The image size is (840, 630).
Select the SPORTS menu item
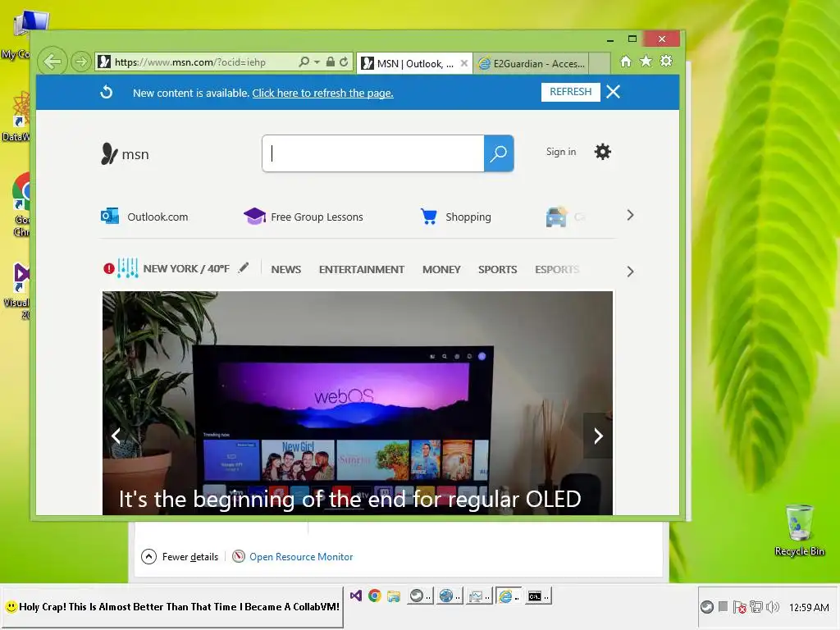pos(498,269)
